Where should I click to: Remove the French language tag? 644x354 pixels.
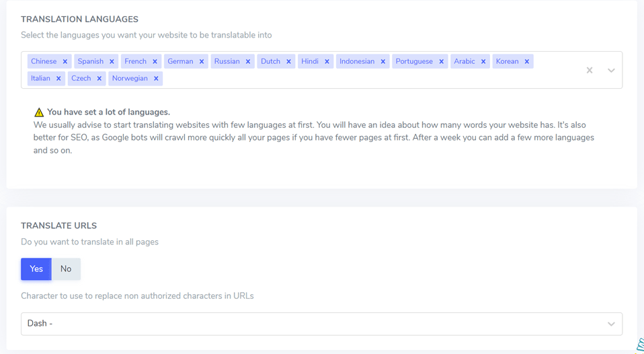[155, 62]
